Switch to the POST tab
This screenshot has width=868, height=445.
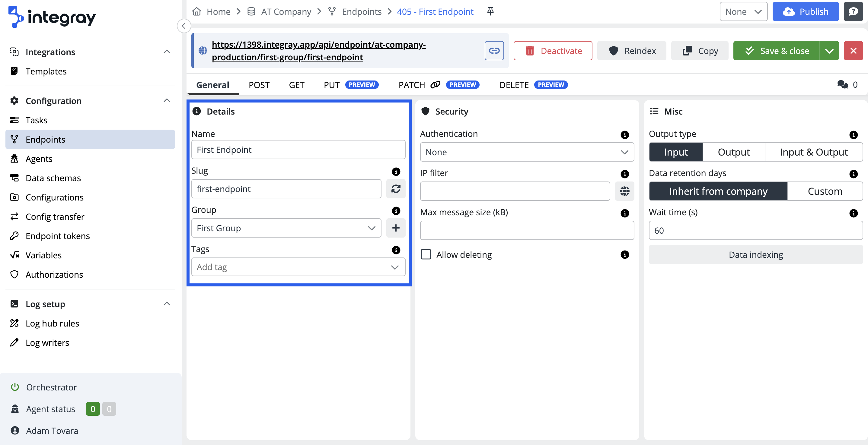pyautogui.click(x=259, y=85)
